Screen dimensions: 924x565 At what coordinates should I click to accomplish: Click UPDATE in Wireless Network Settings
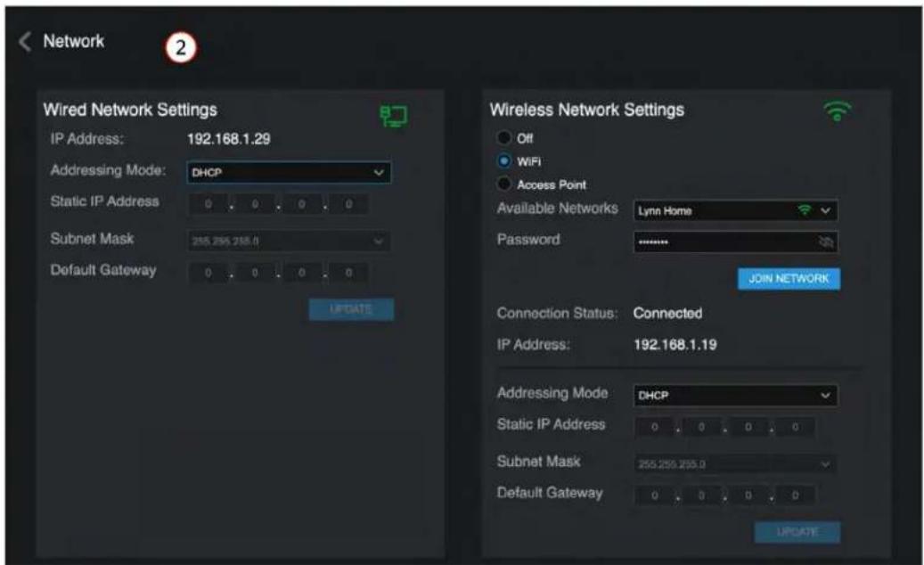(x=797, y=532)
